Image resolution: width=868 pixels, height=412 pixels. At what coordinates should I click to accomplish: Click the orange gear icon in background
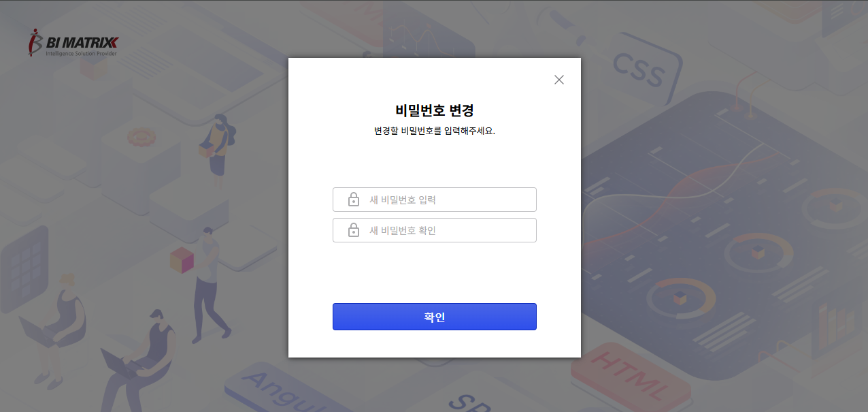coord(142,137)
